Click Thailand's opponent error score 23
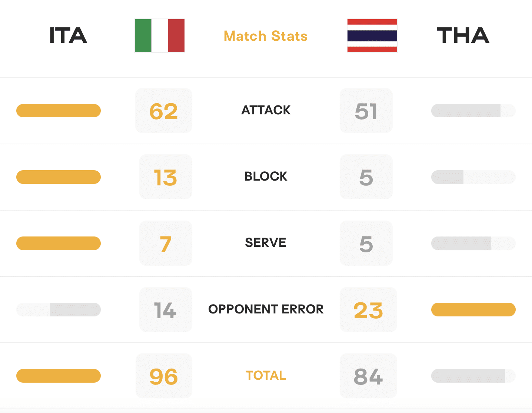 [368, 310]
